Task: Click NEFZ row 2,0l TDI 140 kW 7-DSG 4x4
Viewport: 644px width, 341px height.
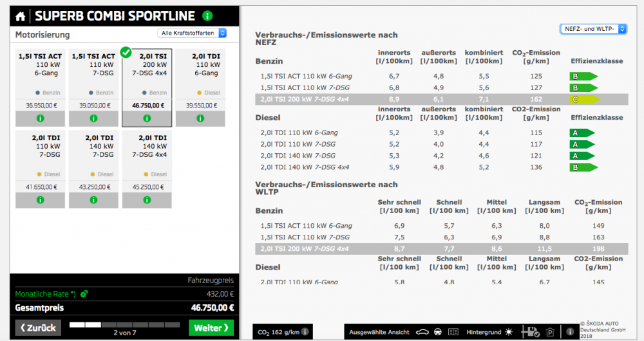Action: pyautogui.click(x=442, y=167)
